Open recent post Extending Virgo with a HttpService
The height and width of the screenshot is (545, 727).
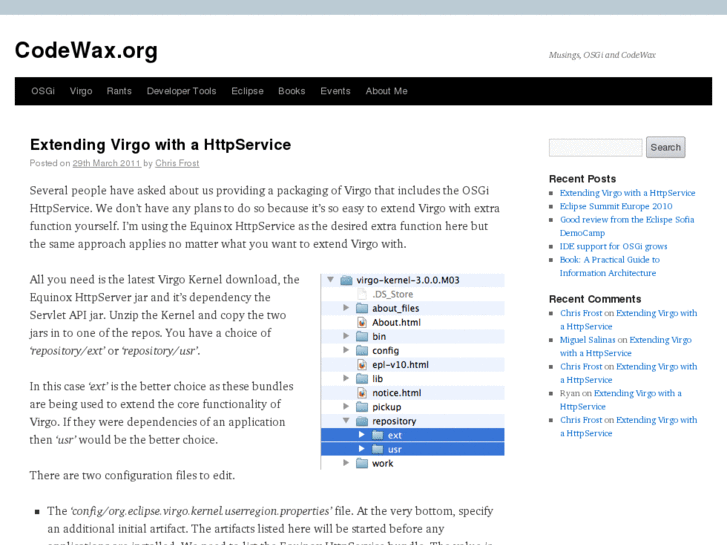[x=627, y=193]
